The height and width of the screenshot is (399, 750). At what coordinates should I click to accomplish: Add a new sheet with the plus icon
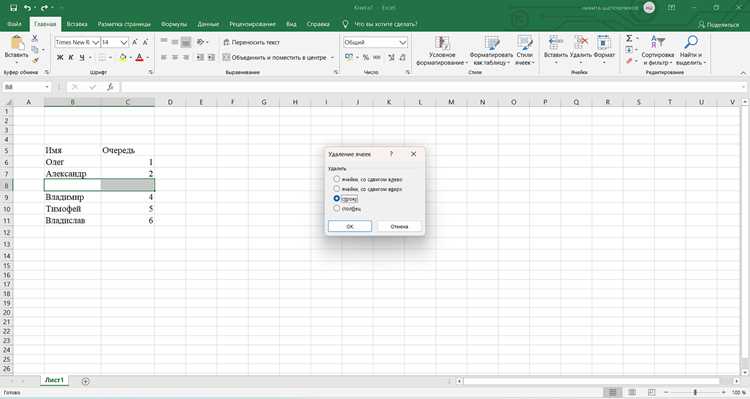pyautogui.click(x=86, y=381)
